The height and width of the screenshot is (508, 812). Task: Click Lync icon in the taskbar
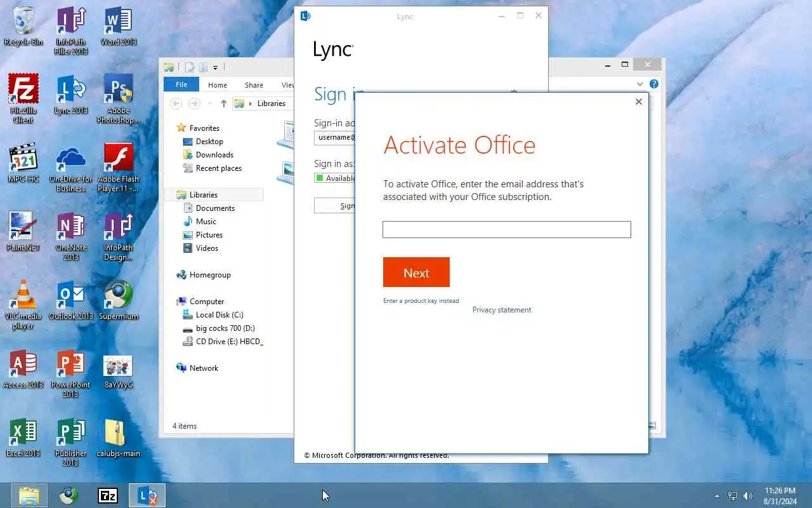(147, 495)
